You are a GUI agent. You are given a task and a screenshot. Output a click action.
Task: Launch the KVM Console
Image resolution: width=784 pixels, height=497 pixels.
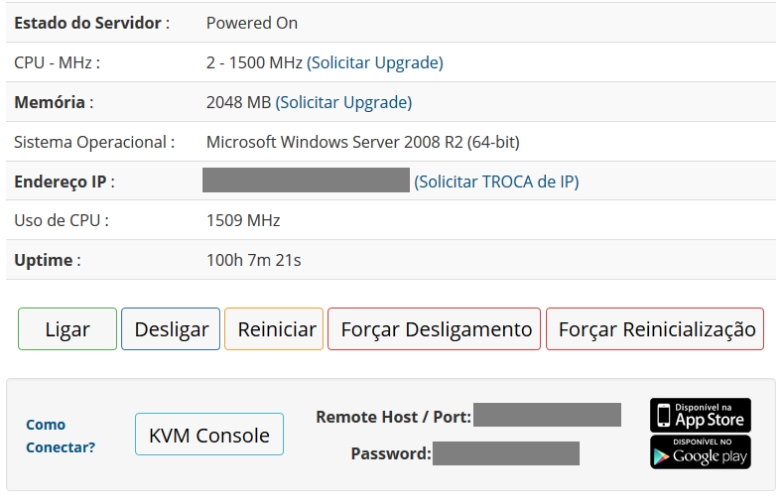coord(209,435)
